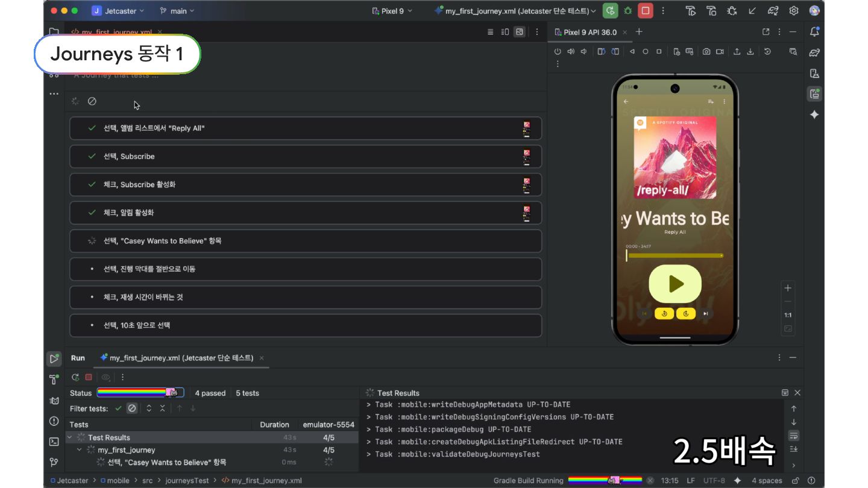
Task: Start emulator screen recording with video icon
Action: 720,52
